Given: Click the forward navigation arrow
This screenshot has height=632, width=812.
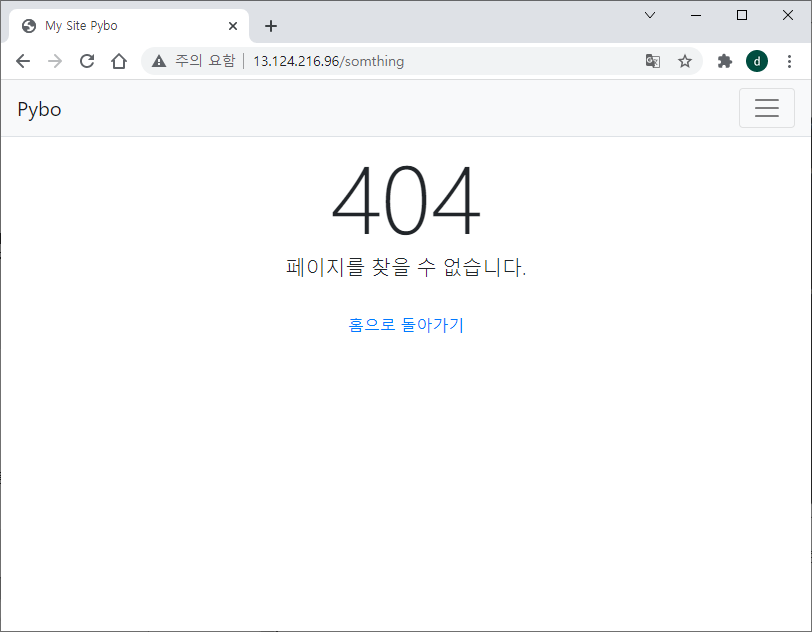Looking at the screenshot, I should coord(55,61).
